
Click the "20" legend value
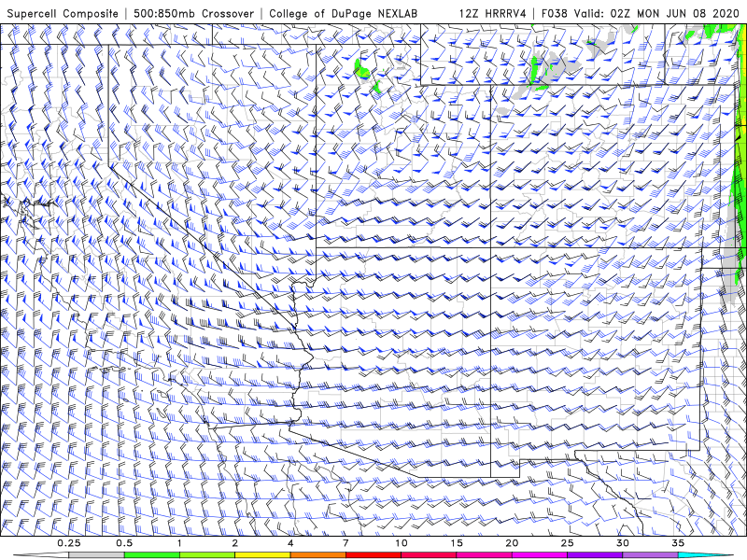click(x=512, y=543)
